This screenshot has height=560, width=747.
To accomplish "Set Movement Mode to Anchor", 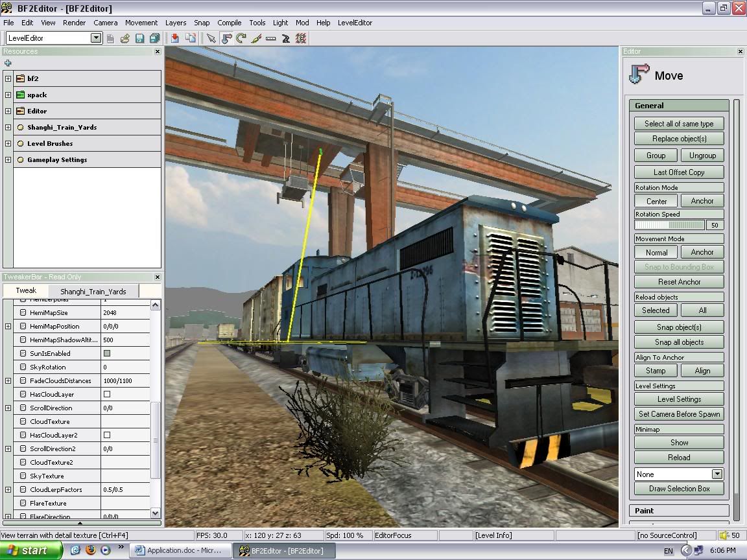I will coord(702,252).
